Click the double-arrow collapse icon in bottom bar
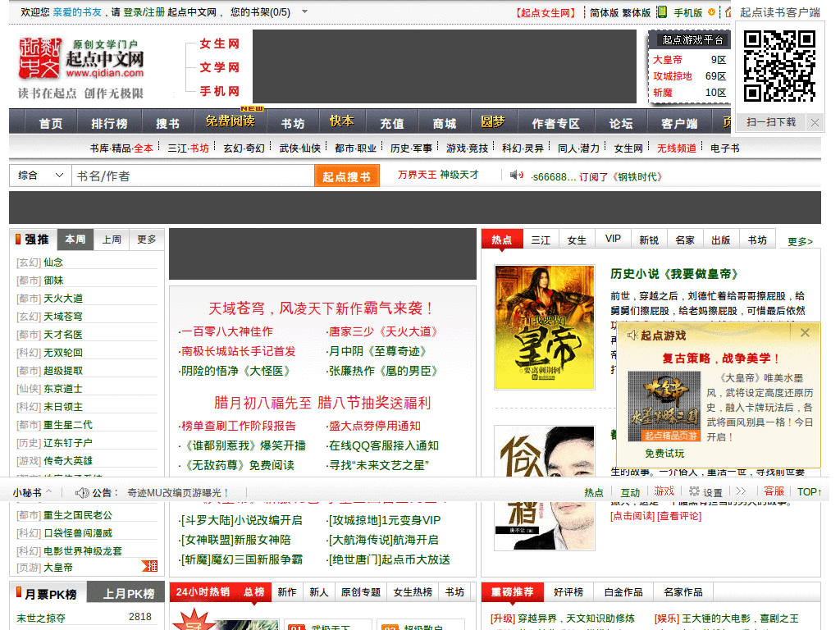Screen dimensions: 840x630 [741, 491]
